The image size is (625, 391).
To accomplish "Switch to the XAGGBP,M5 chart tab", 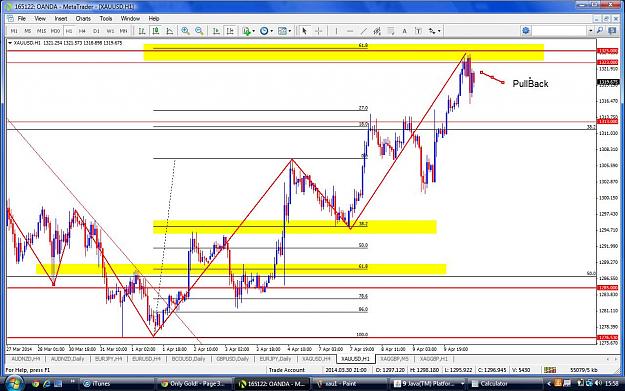I will pos(395,359).
